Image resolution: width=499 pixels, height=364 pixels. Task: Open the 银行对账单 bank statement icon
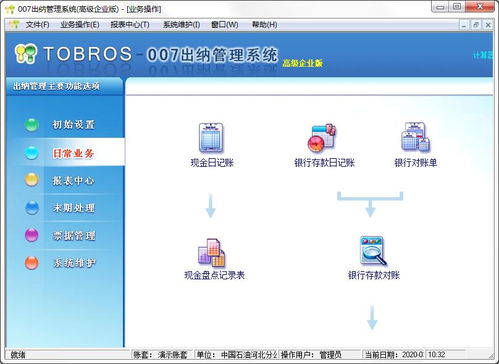click(415, 137)
